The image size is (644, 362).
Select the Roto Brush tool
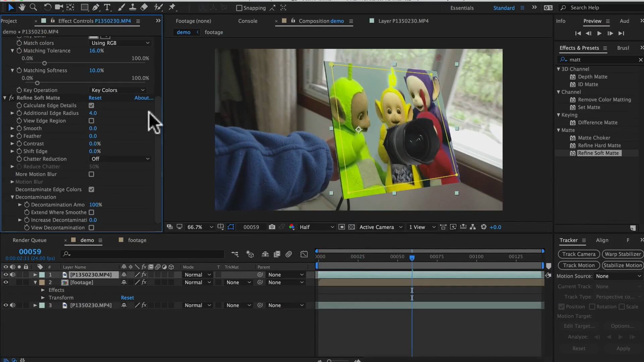pyautogui.click(x=158, y=7)
